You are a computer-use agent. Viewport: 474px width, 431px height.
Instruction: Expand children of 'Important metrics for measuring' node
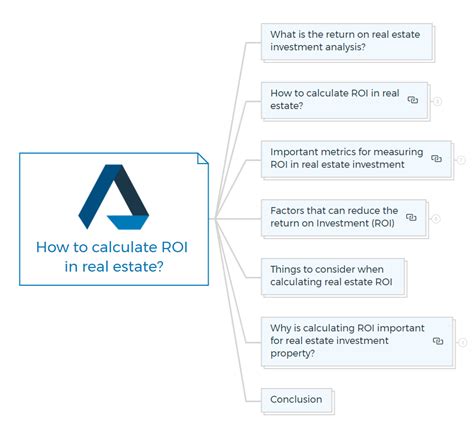pyautogui.click(x=461, y=160)
